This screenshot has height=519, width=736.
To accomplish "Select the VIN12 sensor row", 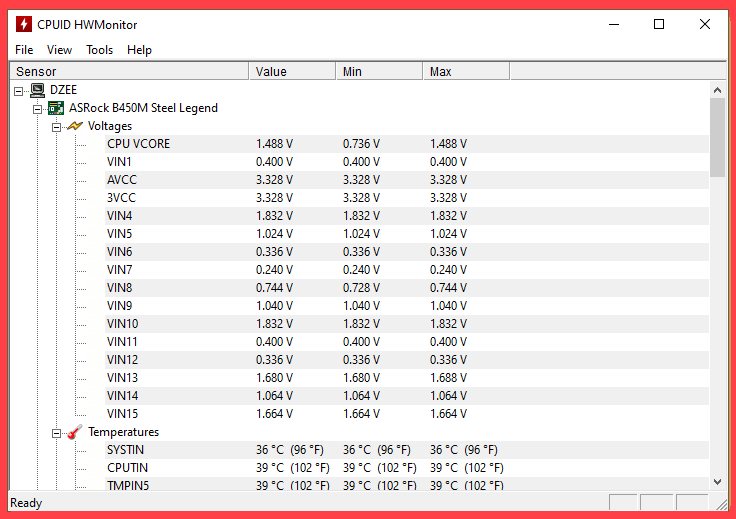I will [x=406, y=360].
